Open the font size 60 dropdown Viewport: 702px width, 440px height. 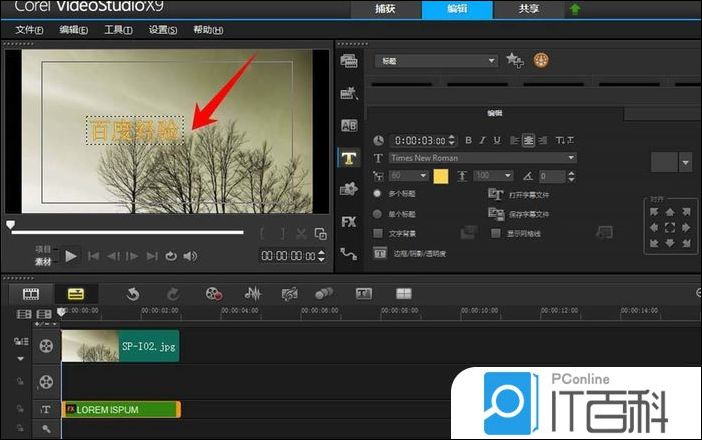tap(424, 176)
